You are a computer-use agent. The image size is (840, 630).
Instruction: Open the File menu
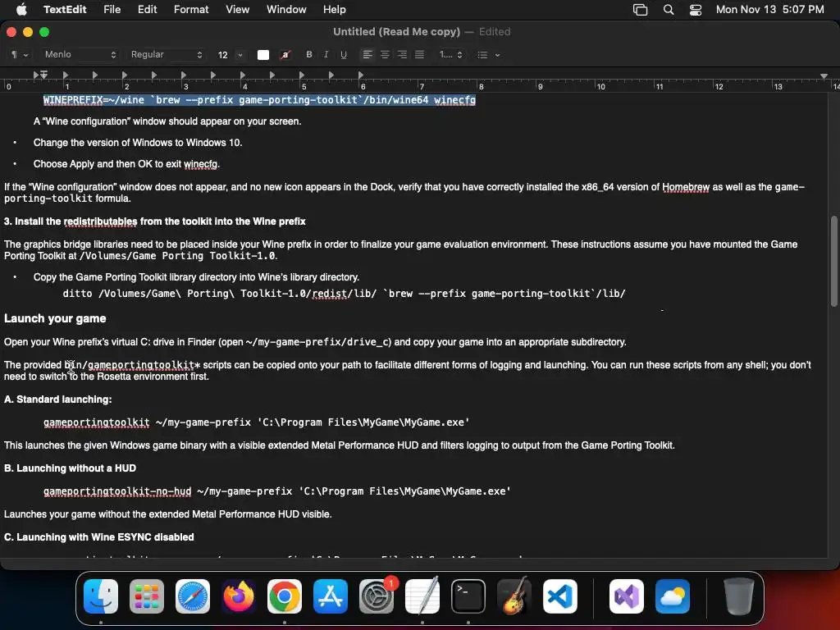point(112,9)
